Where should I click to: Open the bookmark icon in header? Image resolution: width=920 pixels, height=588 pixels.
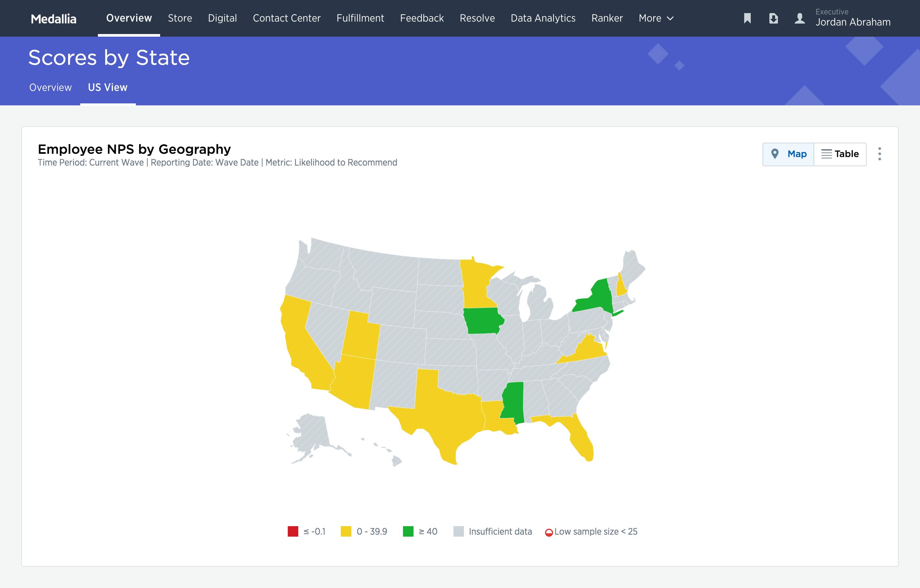tap(747, 18)
